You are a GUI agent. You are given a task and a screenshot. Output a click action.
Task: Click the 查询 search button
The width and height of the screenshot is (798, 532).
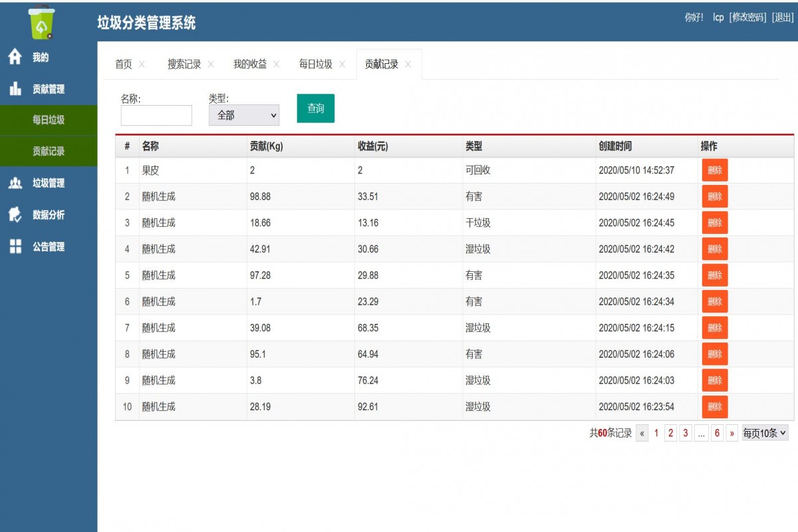click(316, 108)
